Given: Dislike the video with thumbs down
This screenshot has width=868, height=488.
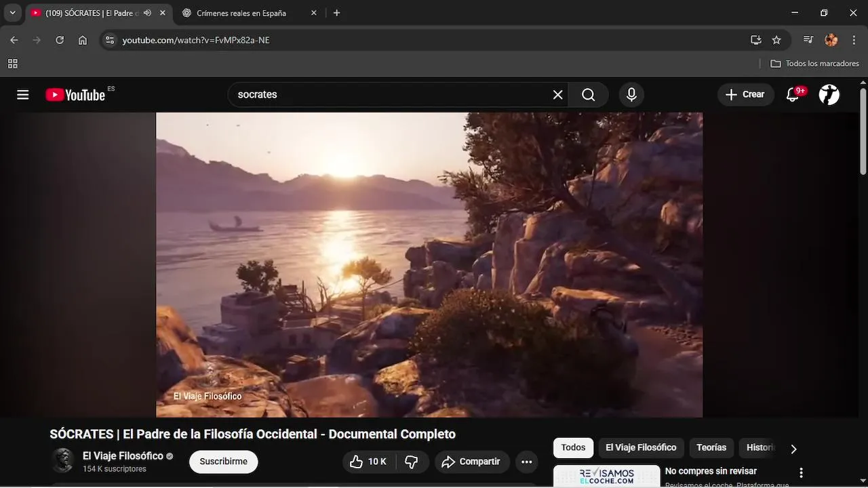Looking at the screenshot, I should point(412,462).
